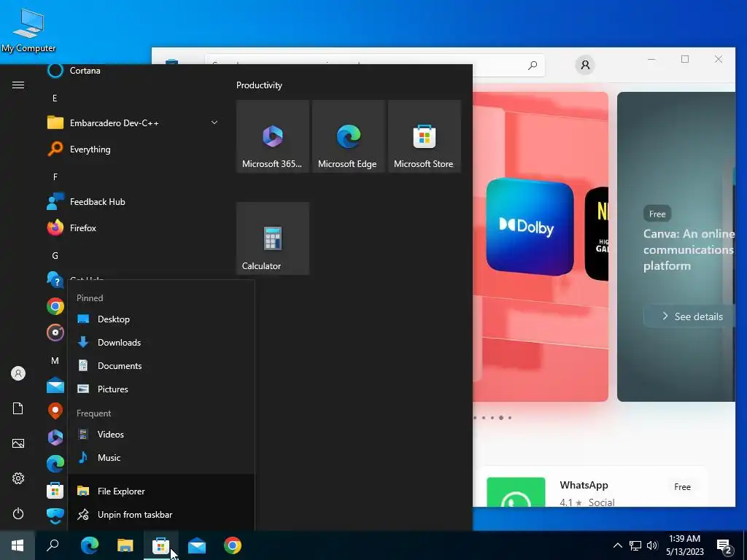Open the notification center icon
Viewport: 747px width, 560px height.
pos(724,546)
